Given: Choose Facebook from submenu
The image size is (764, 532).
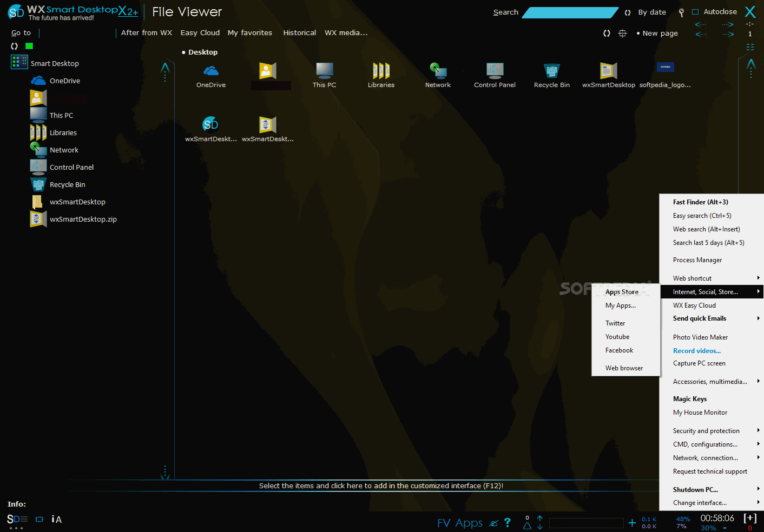Looking at the screenshot, I should coord(626,350).
